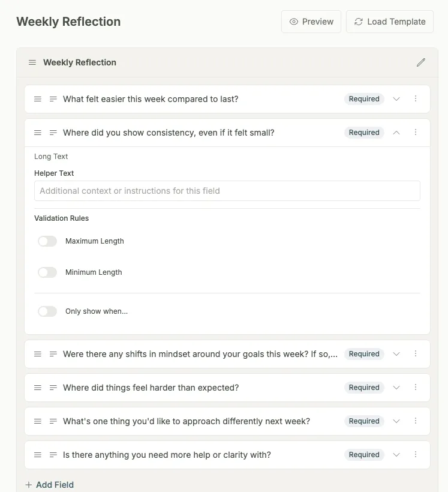Click Required badge on 'approach differently' field

click(364, 421)
